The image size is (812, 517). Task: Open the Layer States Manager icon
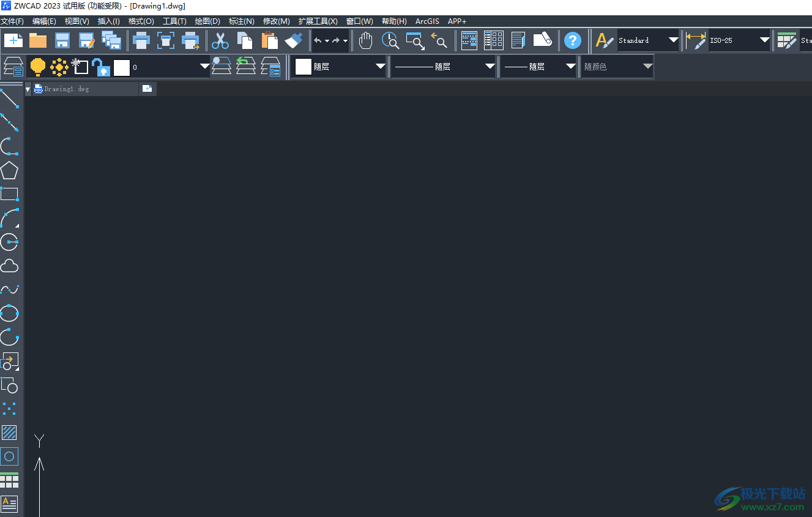coord(270,67)
